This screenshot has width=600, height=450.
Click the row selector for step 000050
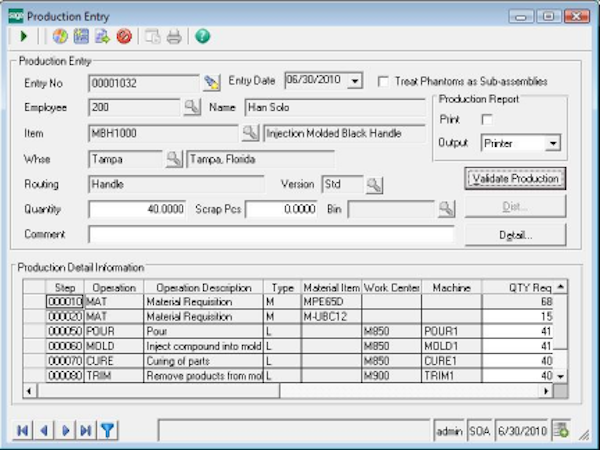(34, 331)
